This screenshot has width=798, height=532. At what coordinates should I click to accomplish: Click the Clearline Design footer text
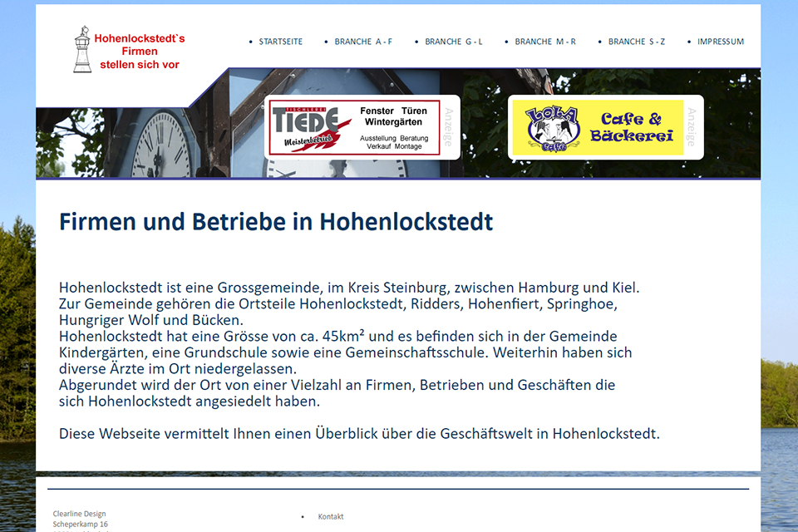[x=80, y=514]
